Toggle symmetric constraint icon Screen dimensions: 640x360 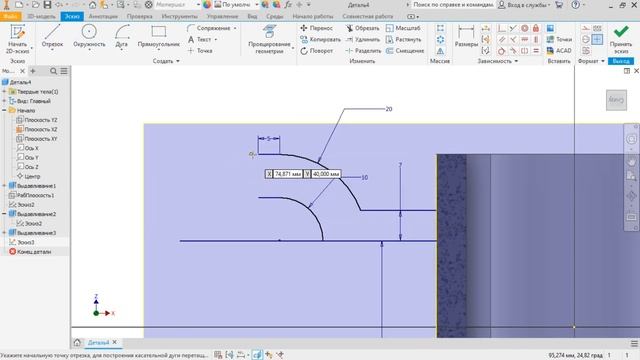[524, 51]
